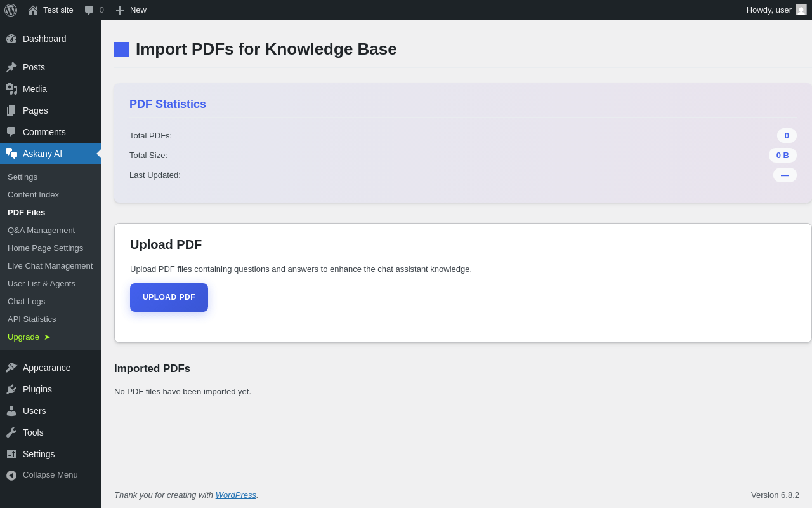Click 'No PDF files have been imported yet.'

coord(183,391)
